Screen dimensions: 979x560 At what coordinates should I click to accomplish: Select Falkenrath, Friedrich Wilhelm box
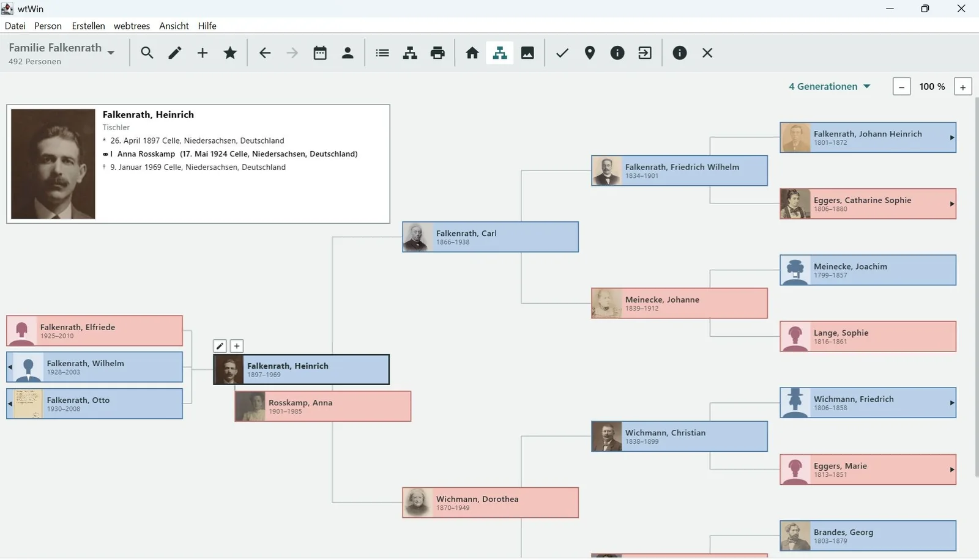pyautogui.click(x=679, y=171)
